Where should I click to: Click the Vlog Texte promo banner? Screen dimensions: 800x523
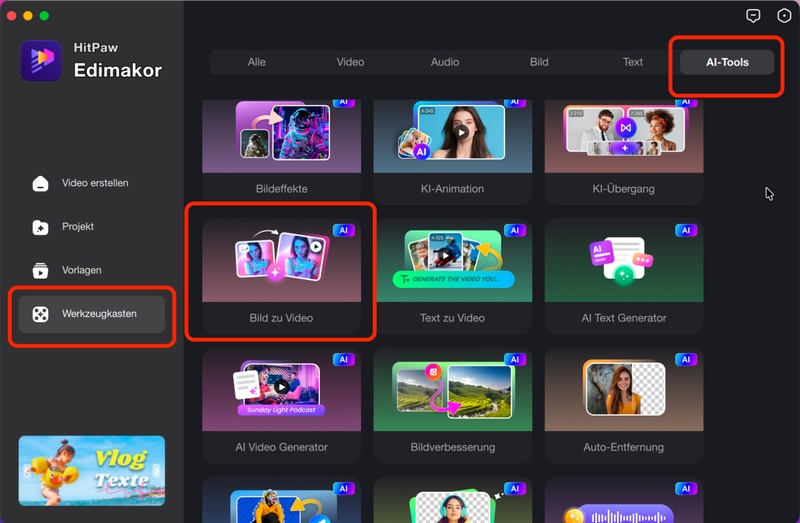pos(91,470)
